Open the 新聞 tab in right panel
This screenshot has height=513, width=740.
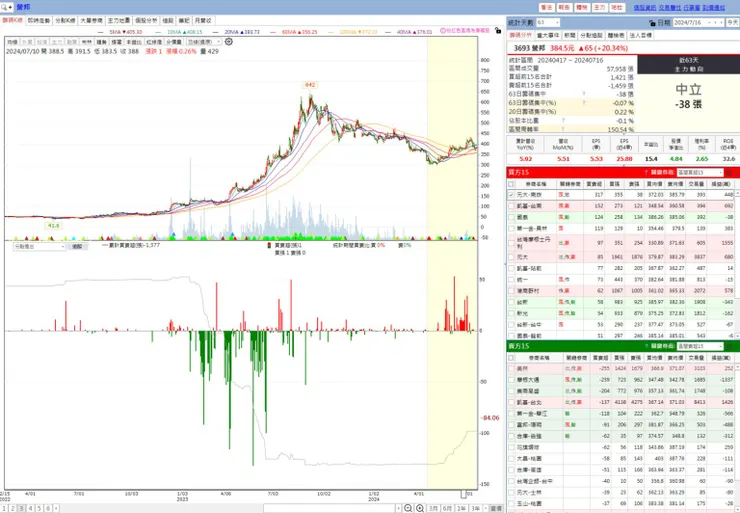coord(570,35)
